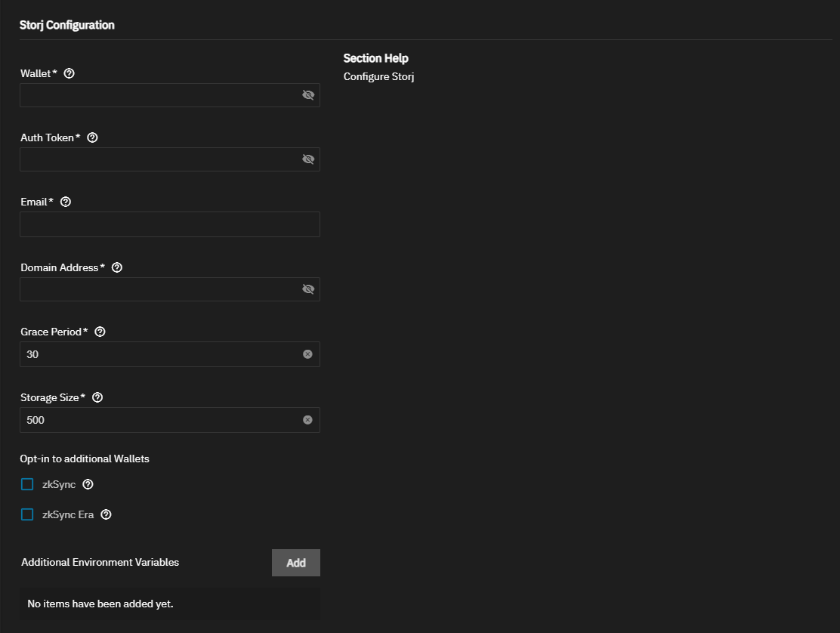Toggle visibility of the Auth Token field
The image size is (840, 633).
pyautogui.click(x=308, y=159)
